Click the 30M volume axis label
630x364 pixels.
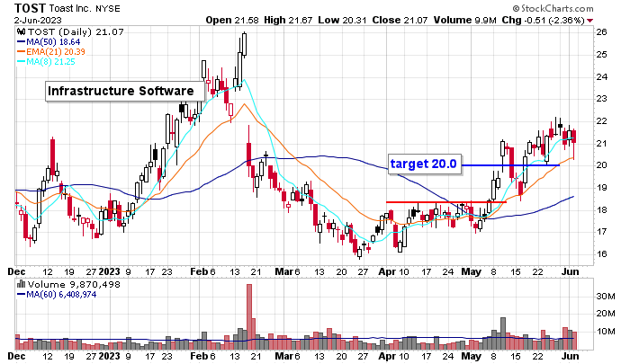pyautogui.click(x=605, y=295)
